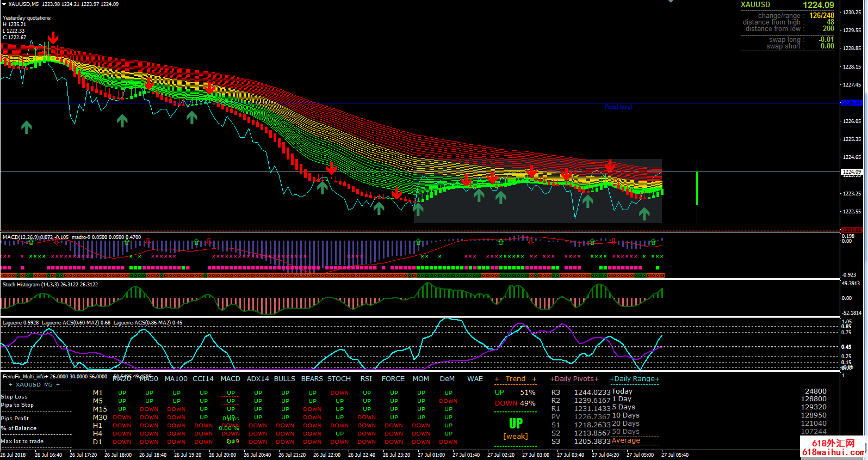Screen dimensions: 868x460
Task: Click the big green UP trend signal
Action: pos(516,423)
